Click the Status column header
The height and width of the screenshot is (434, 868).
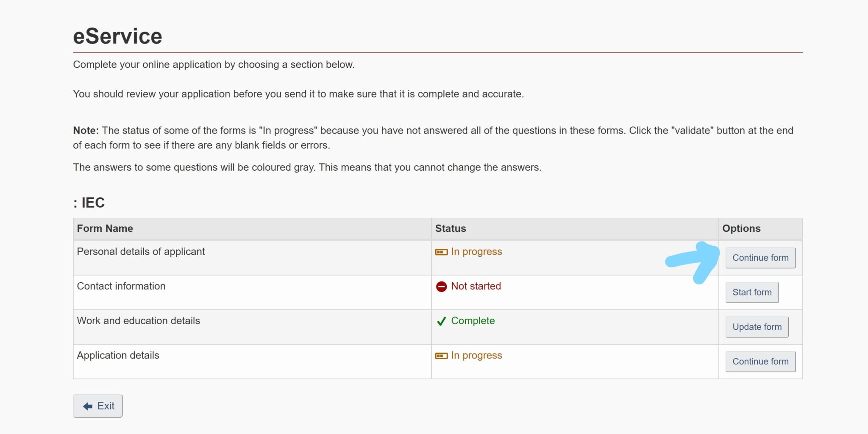[450, 228]
